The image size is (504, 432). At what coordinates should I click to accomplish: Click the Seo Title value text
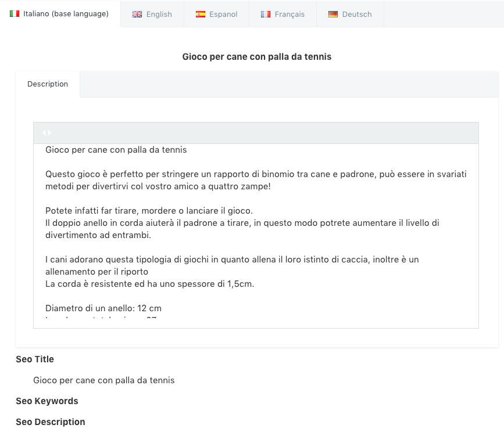[104, 380]
